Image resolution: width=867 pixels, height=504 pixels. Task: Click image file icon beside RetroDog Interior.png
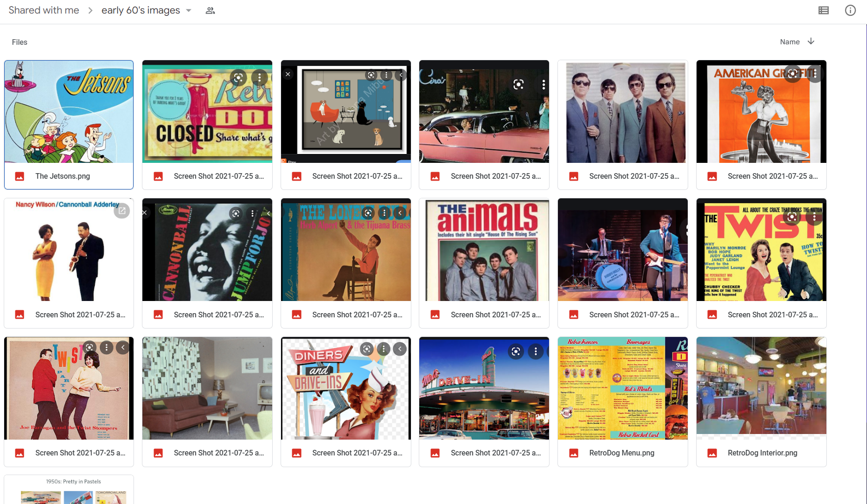click(x=712, y=453)
